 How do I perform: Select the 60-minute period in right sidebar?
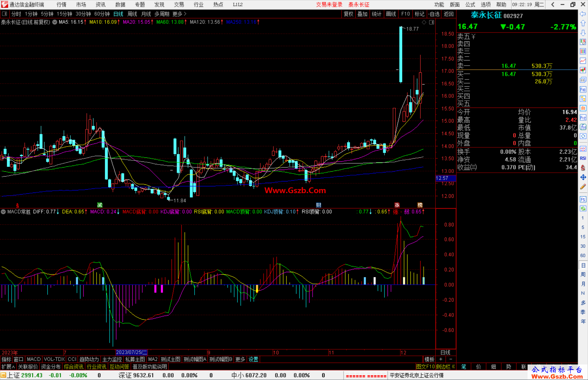(583, 256)
